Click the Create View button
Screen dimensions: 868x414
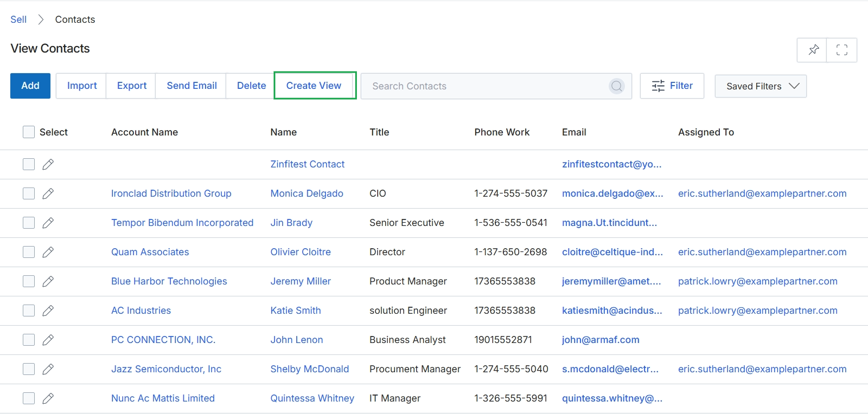[314, 86]
